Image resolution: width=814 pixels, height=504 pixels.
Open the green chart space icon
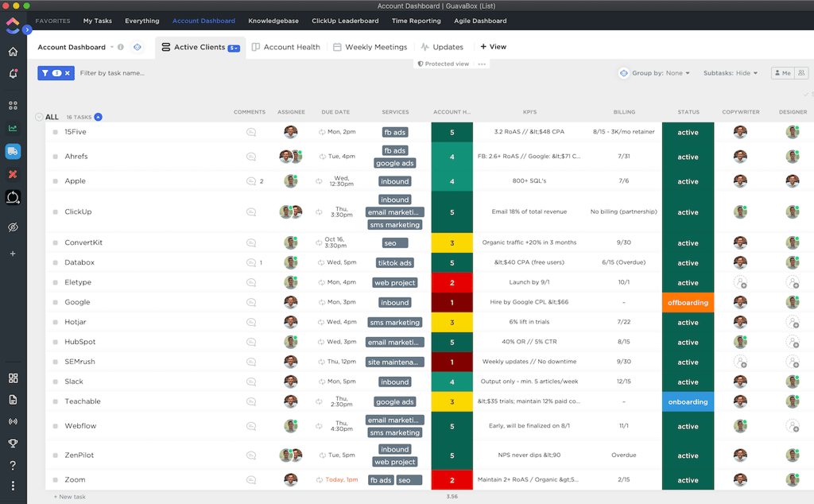click(x=13, y=128)
